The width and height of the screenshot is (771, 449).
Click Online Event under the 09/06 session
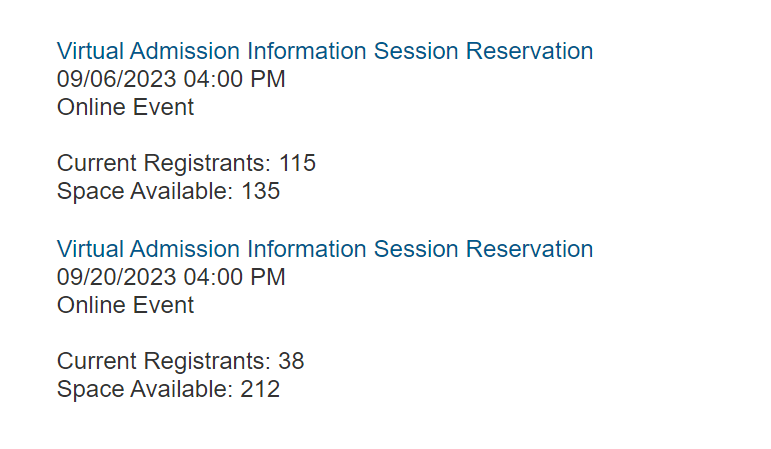125,107
